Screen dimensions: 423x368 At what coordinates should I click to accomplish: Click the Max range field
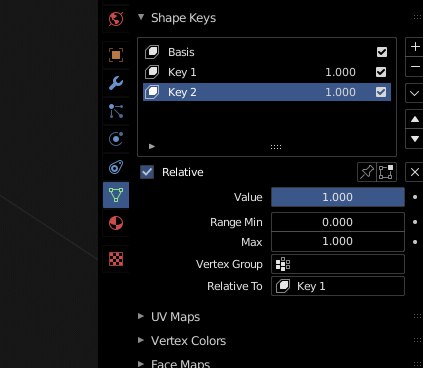[338, 241]
